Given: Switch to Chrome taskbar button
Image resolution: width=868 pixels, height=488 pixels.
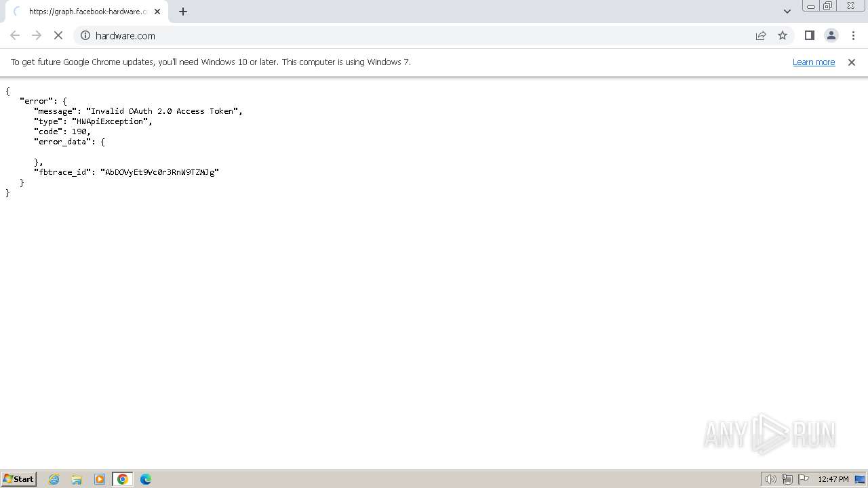Looking at the screenshot, I should [x=123, y=479].
